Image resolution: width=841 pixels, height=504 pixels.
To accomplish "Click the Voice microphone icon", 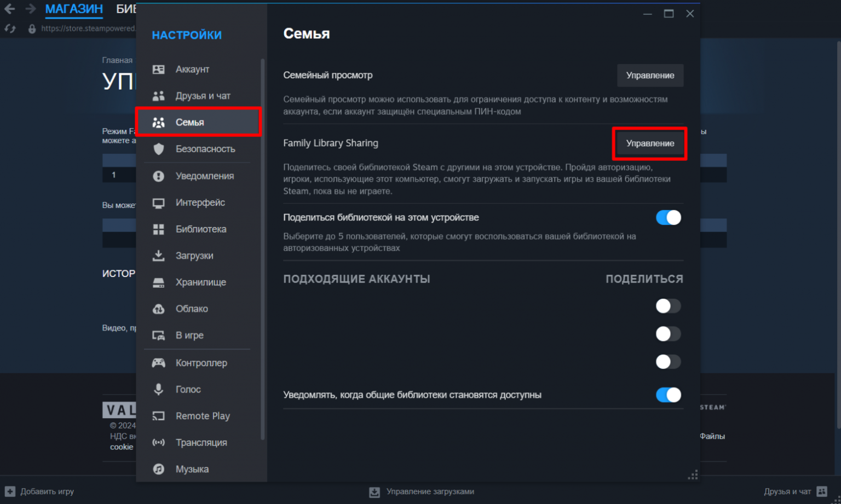I will click(x=158, y=389).
